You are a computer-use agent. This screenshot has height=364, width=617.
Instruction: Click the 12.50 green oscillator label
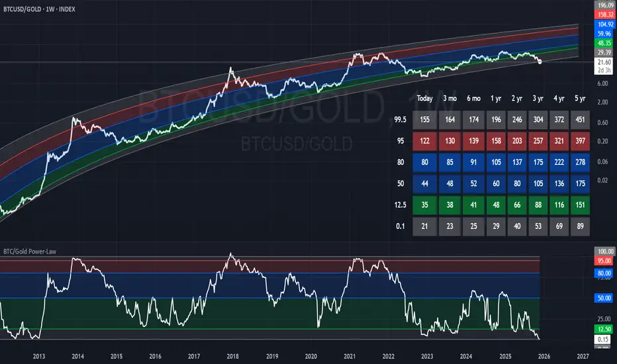[605, 329]
